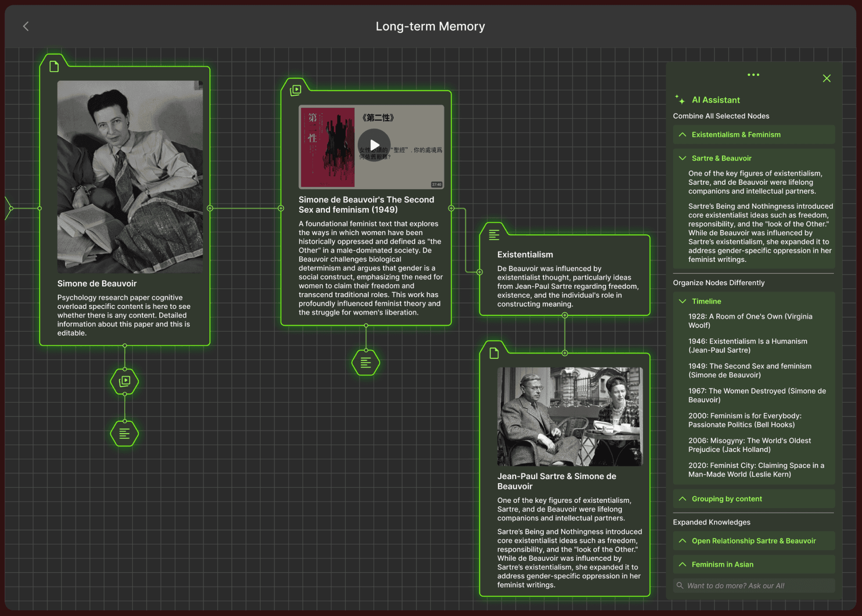The width and height of the screenshot is (862, 616).
Task: Open bottom-left text hexagon node
Action: coord(125,433)
